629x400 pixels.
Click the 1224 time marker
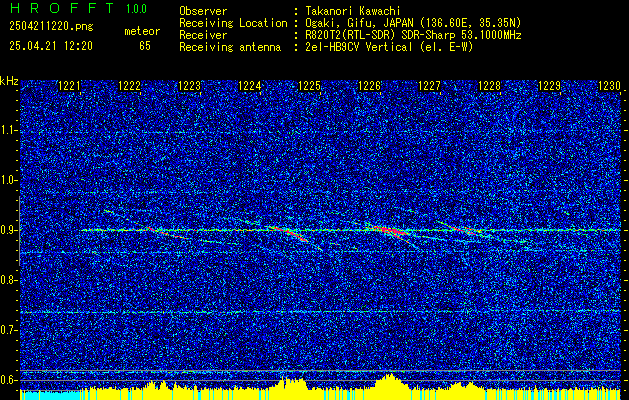click(250, 86)
